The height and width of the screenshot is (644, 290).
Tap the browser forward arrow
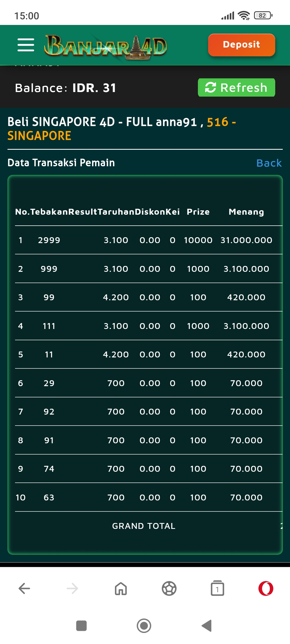[x=73, y=588]
